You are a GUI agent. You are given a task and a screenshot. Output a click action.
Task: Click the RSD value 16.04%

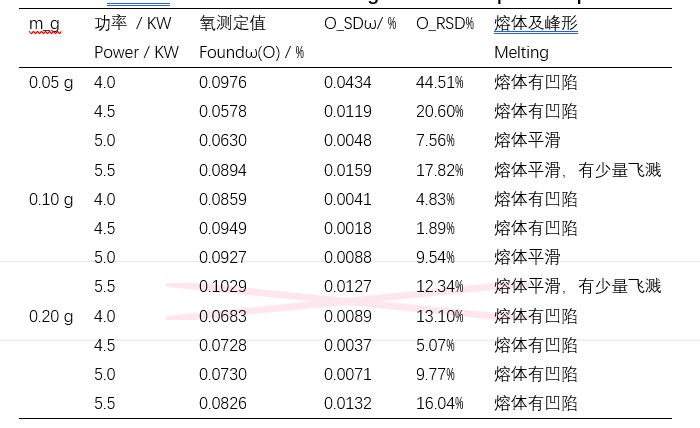point(439,404)
